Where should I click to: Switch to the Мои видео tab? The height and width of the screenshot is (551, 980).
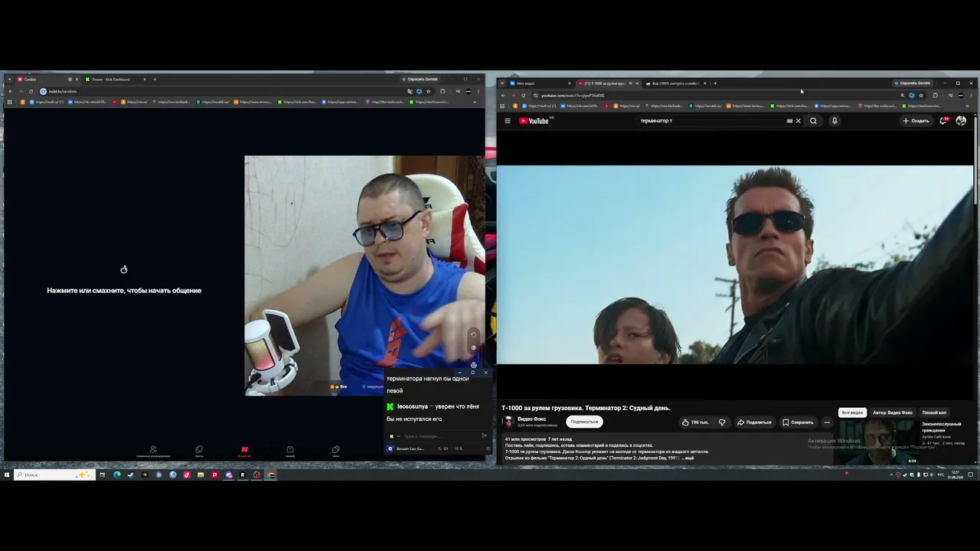[x=541, y=83]
